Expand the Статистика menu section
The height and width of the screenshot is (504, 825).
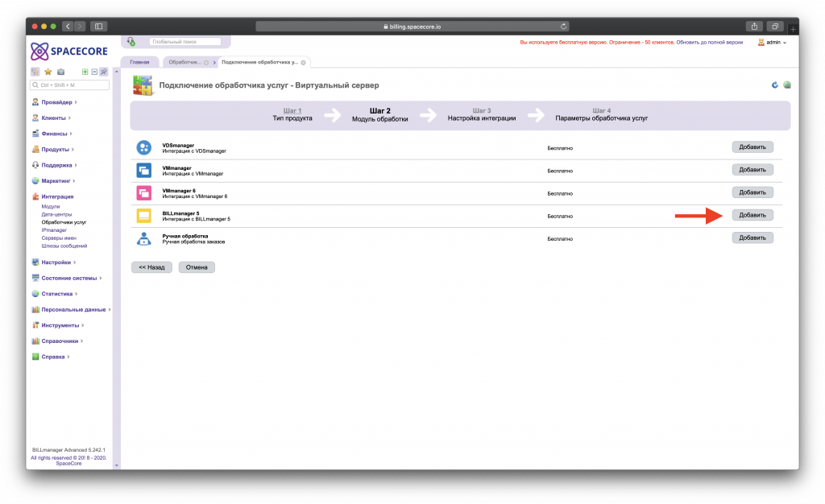click(x=77, y=294)
